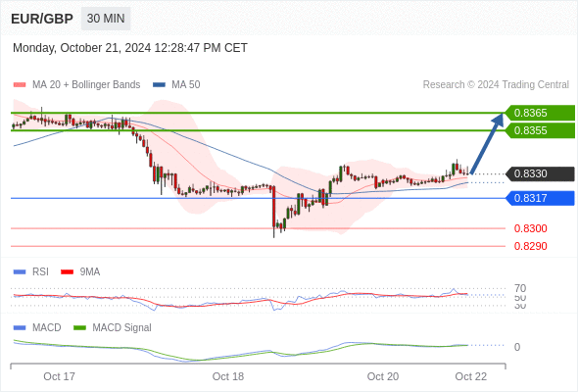The image size is (578, 392).
Task: Click the RSI legend color swatch
Action: pos(20,272)
